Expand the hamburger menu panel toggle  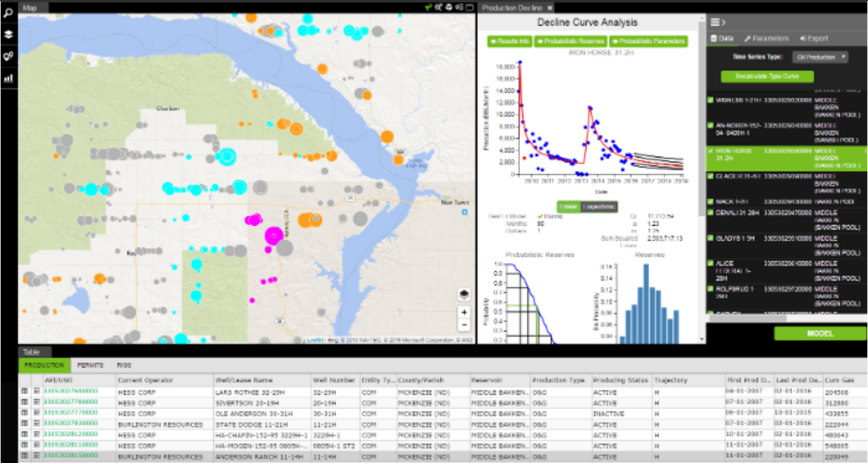717,22
